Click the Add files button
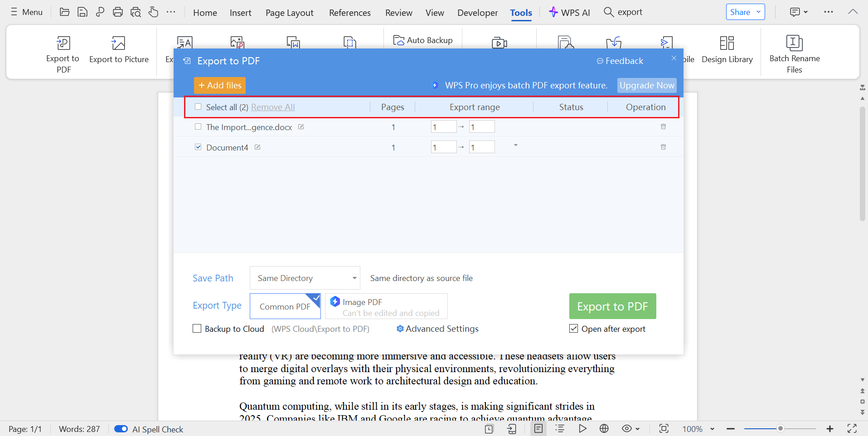The width and height of the screenshot is (868, 436). [x=220, y=85]
